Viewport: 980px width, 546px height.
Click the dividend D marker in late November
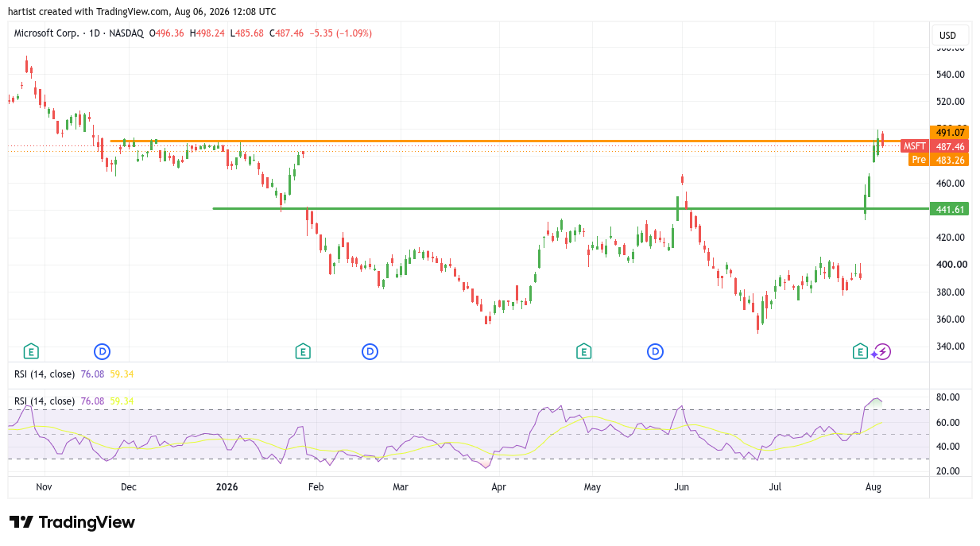(x=102, y=351)
